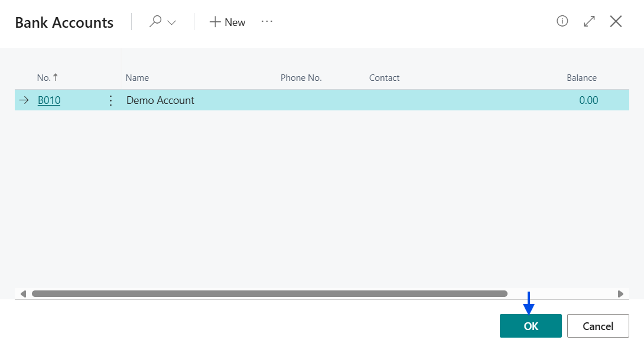The width and height of the screenshot is (644, 340).
Task: Confirm selection with the OK button
Action: [530, 326]
